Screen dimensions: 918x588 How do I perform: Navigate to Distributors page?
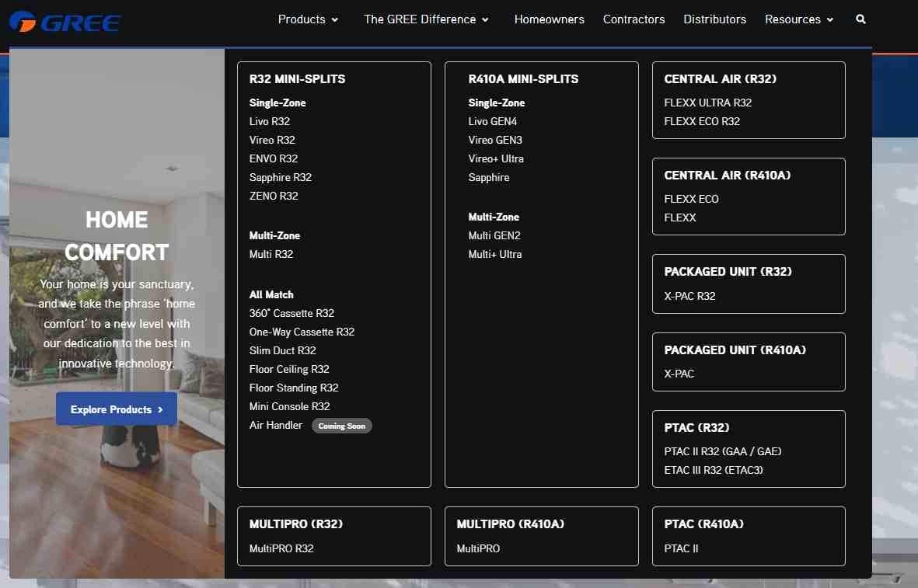coord(714,19)
